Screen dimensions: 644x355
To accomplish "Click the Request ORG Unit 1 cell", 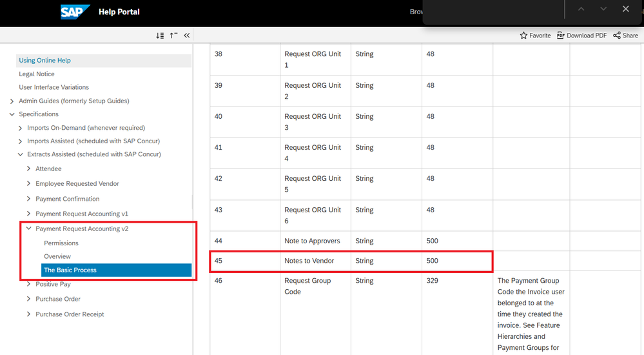I will [x=315, y=59].
